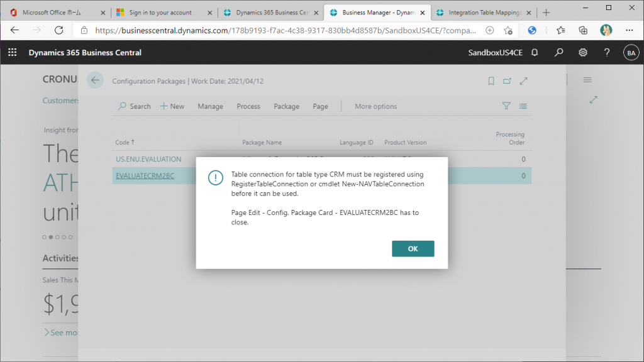
Task: Switch the list view layout icon
Action: [523, 106]
